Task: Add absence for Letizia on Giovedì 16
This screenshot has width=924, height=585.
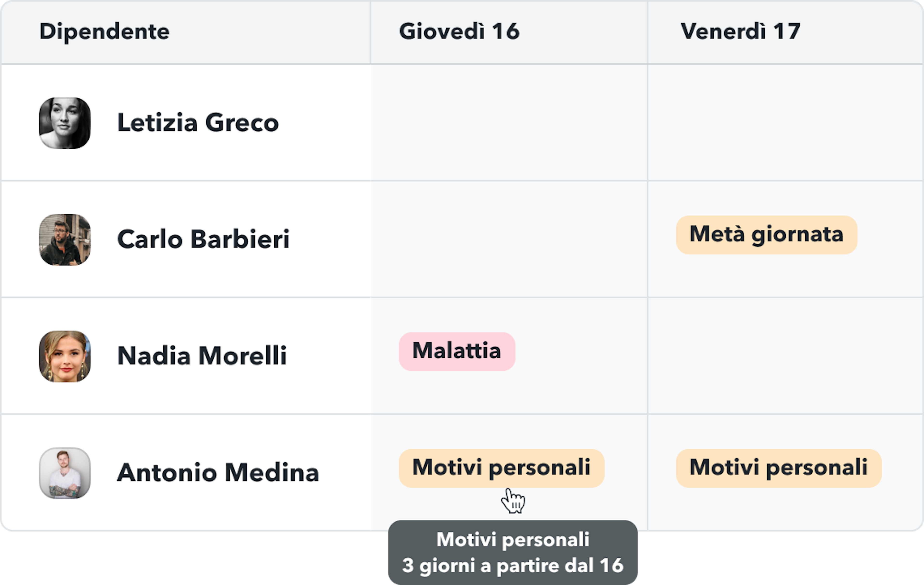Action: (x=509, y=123)
